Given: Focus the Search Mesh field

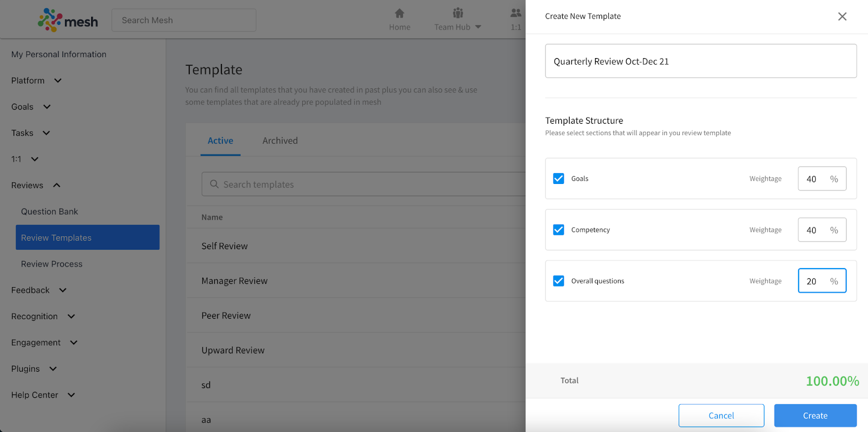Looking at the screenshot, I should (x=184, y=20).
